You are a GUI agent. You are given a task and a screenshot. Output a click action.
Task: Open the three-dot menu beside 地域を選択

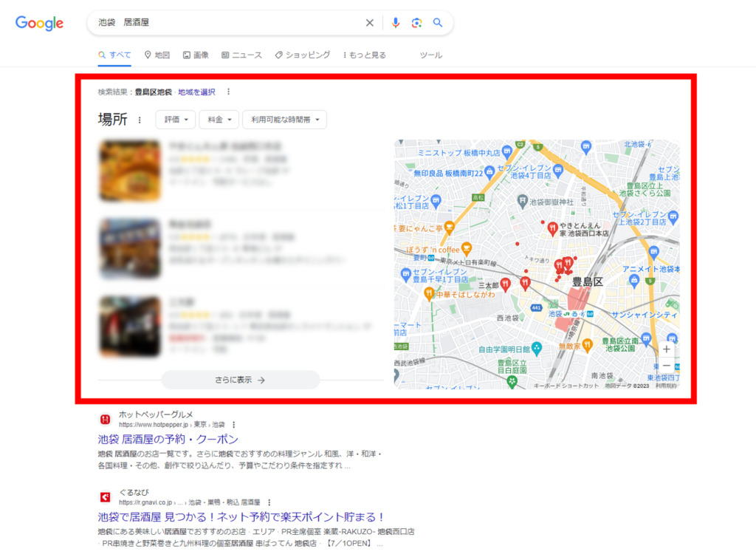[229, 92]
